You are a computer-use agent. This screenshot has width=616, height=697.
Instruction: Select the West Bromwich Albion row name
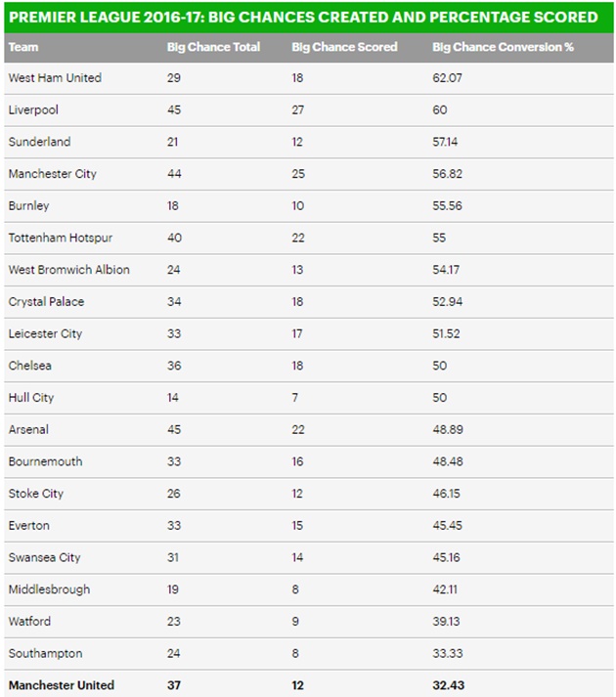(68, 270)
